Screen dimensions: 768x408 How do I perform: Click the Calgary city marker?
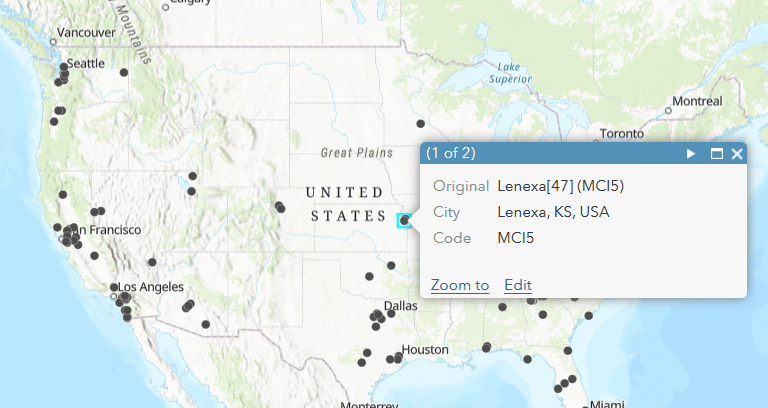pos(166,7)
